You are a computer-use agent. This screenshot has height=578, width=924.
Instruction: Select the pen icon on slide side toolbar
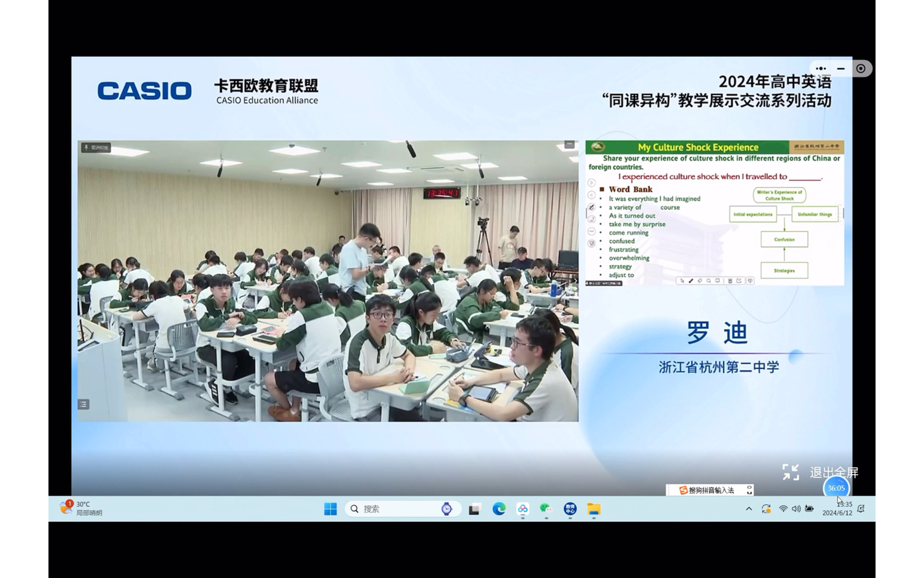click(x=591, y=208)
